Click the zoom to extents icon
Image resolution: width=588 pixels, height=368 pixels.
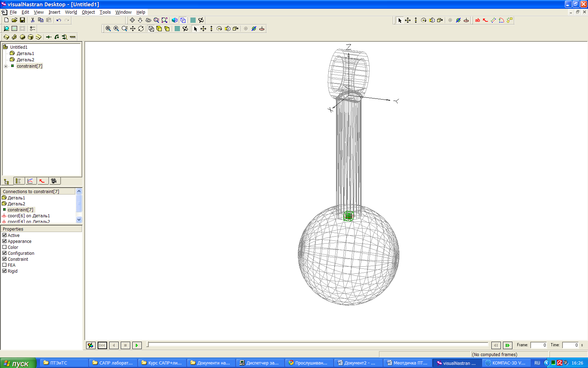(164, 20)
